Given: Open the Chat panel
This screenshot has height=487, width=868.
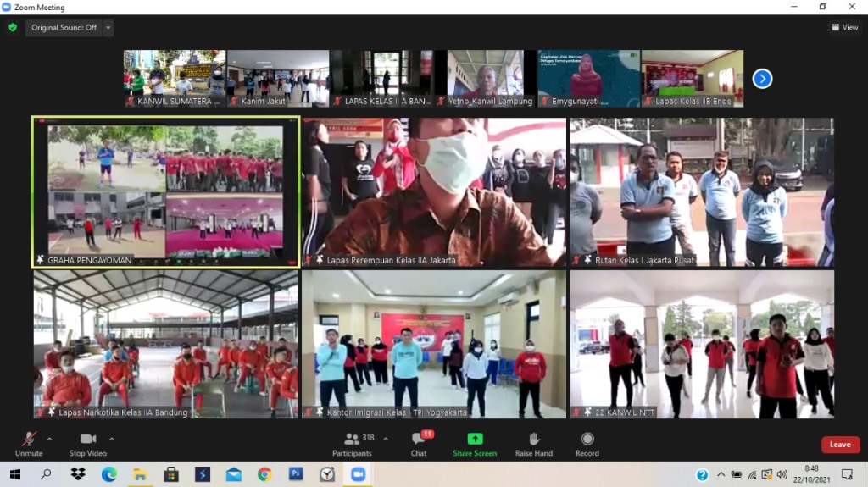Looking at the screenshot, I should [419, 444].
